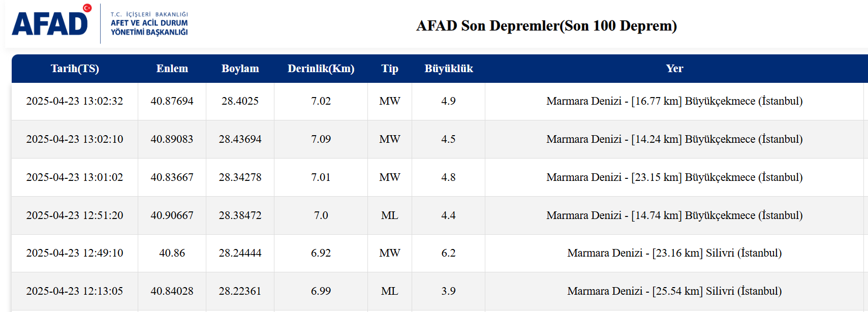The image size is (868, 312).
Task: Click the Derinlik(Km) column header
Action: point(321,69)
